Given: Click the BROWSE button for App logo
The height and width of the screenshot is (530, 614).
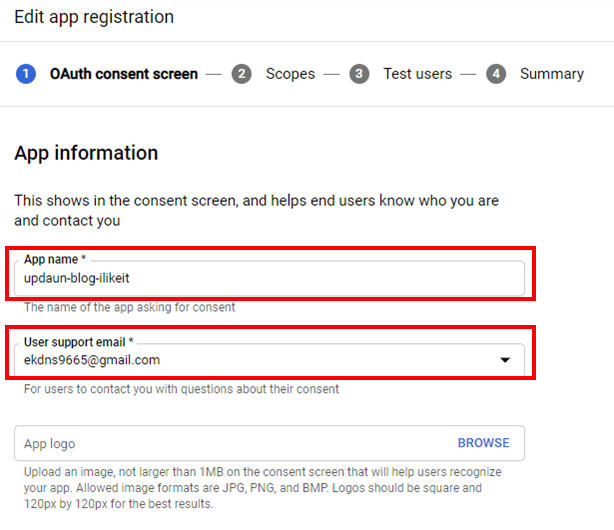Looking at the screenshot, I should [484, 443].
